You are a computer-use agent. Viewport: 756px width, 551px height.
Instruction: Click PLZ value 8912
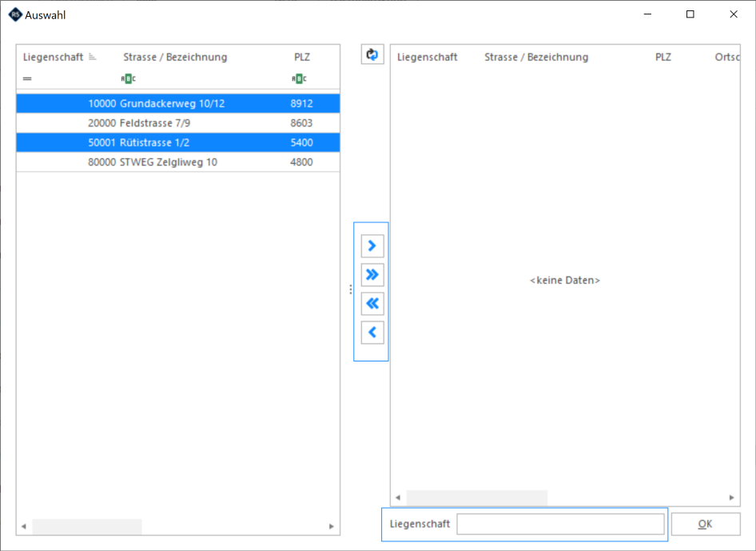click(x=301, y=103)
